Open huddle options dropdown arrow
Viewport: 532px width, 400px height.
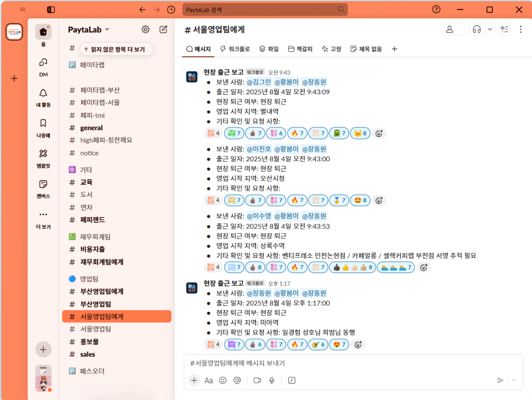click(x=490, y=29)
